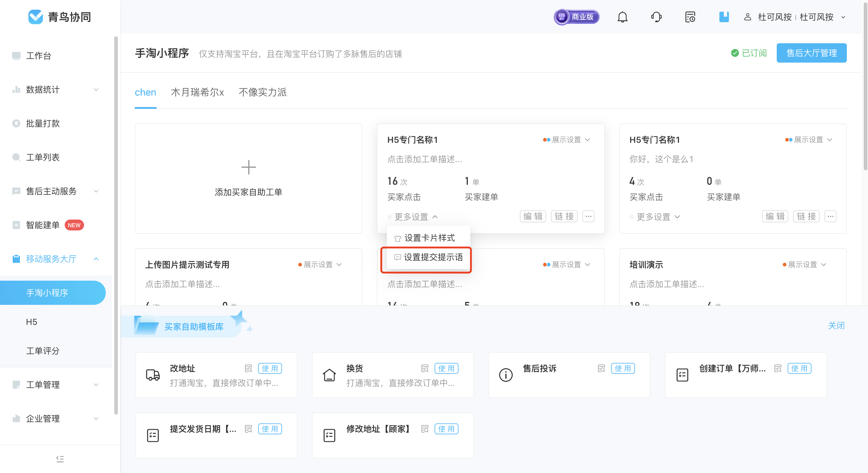
Task: Click 链接 on first H5专门名称1 card
Action: pyautogui.click(x=564, y=217)
